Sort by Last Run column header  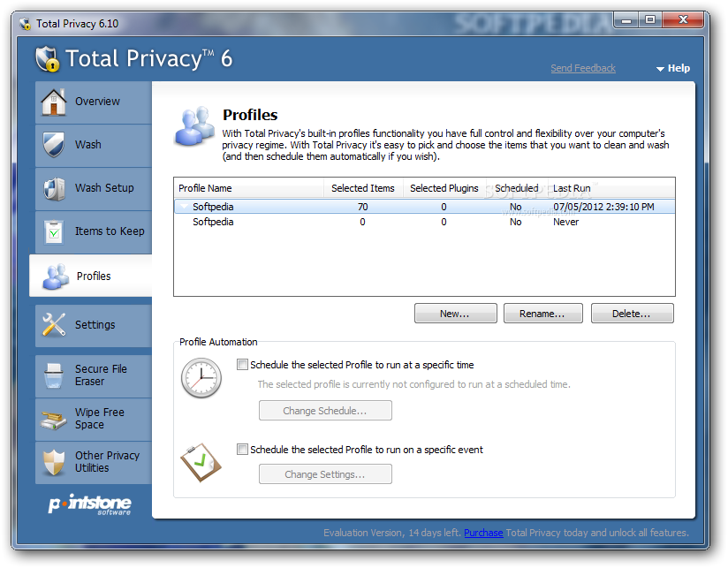pyautogui.click(x=611, y=188)
